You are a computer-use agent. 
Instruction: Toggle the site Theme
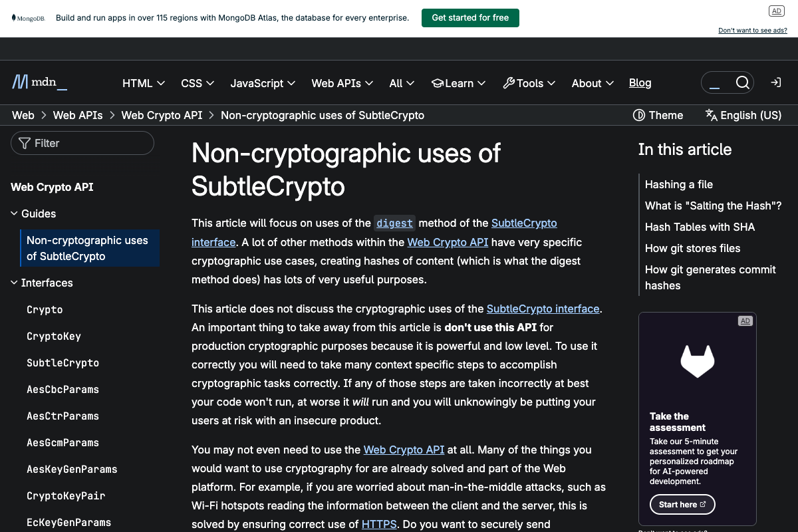[658, 115]
